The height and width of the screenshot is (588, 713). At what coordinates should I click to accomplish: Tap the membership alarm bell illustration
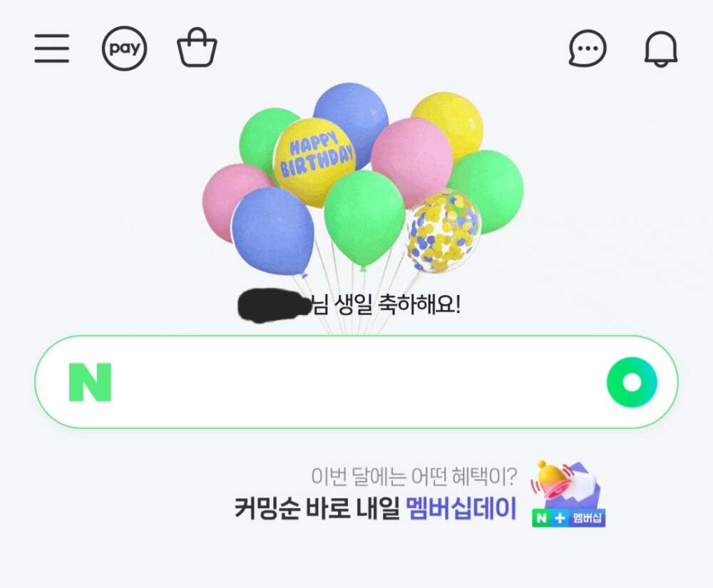tap(565, 485)
